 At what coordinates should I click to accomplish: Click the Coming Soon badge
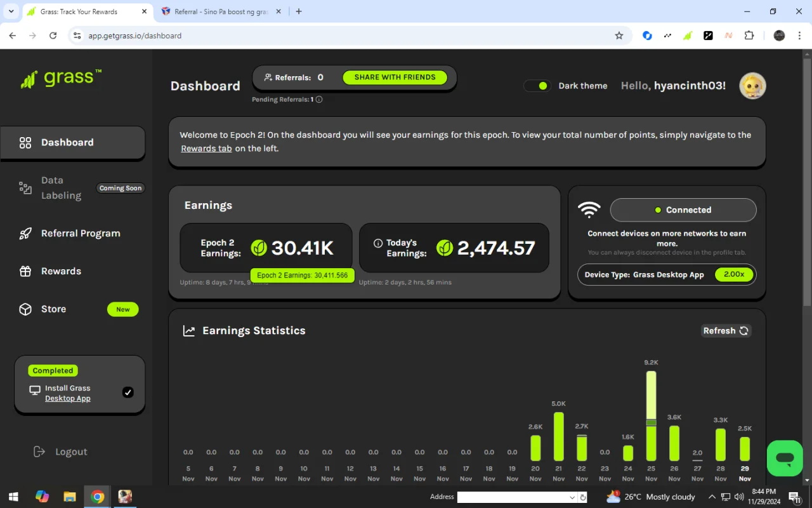pos(121,188)
